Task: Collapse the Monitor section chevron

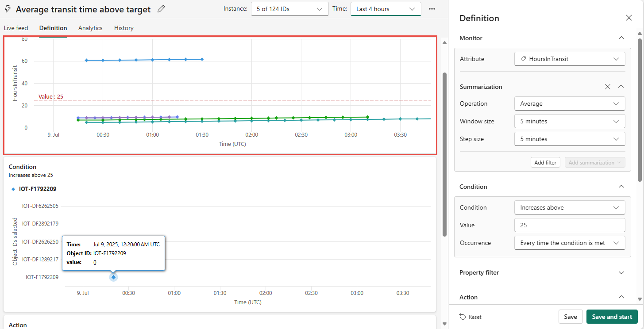Action: point(621,38)
